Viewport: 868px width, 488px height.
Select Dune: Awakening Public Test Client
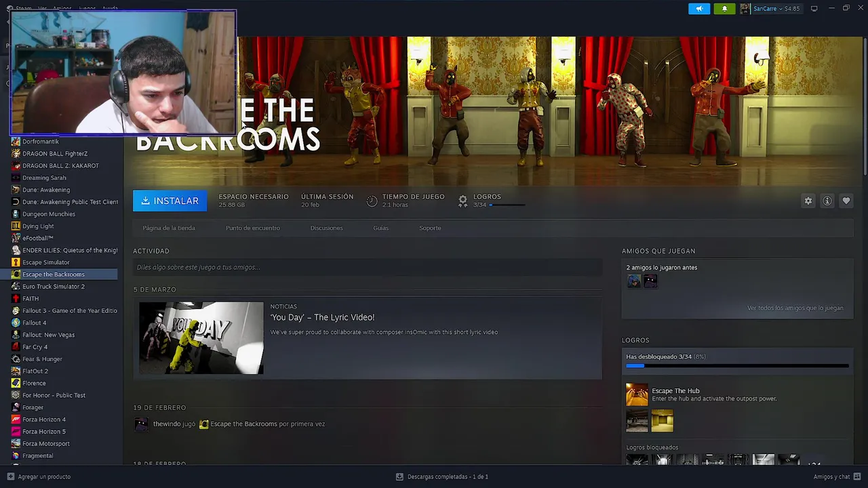(70, 202)
